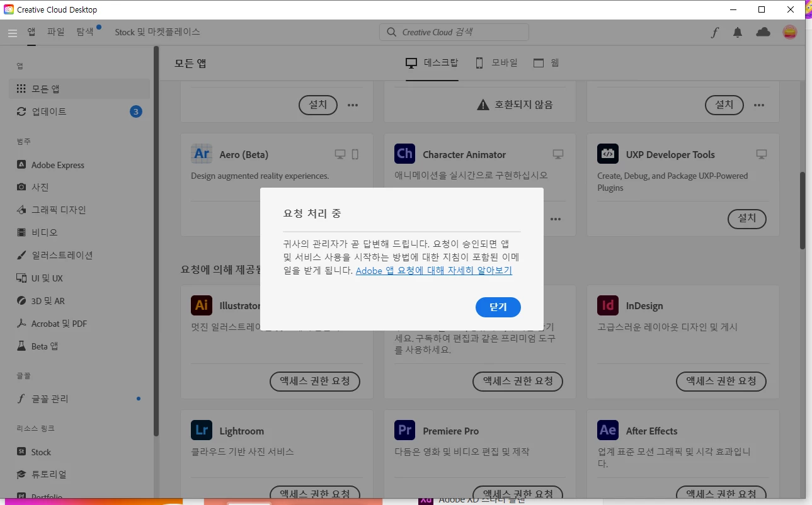Click 설치 on UXP Developer Tools card
Screen dimensions: 812x505
pos(746,218)
